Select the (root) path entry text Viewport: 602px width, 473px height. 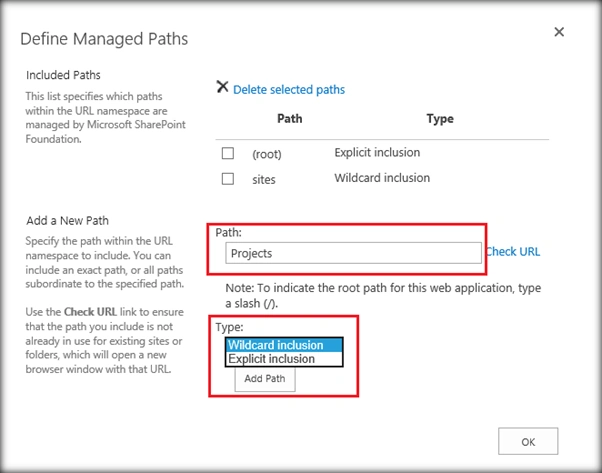tap(267, 154)
